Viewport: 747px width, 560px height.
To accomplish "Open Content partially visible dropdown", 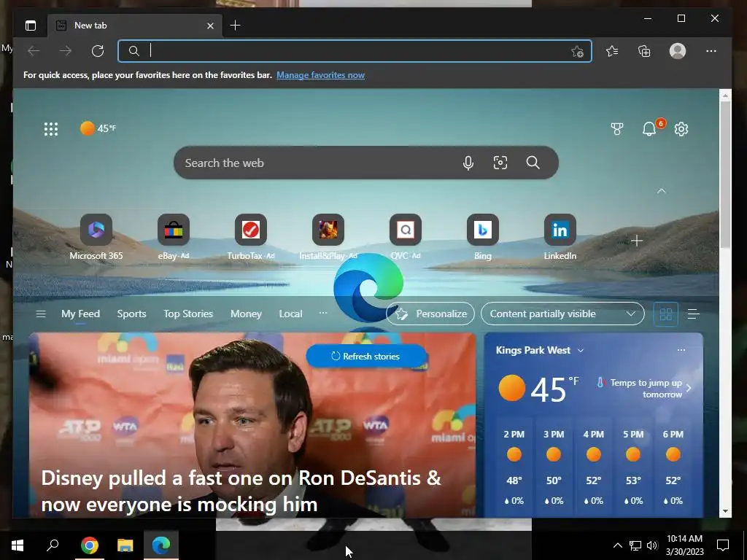I will 562,314.
